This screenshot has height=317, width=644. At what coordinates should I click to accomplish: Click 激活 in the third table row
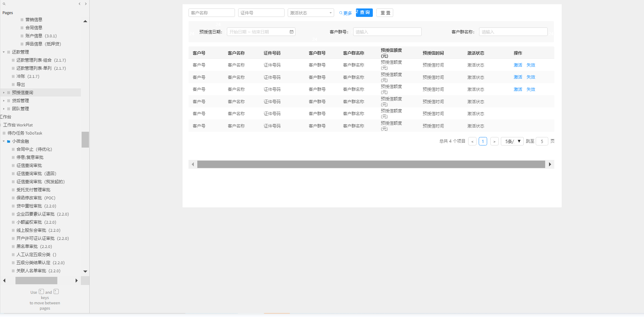pos(518,89)
